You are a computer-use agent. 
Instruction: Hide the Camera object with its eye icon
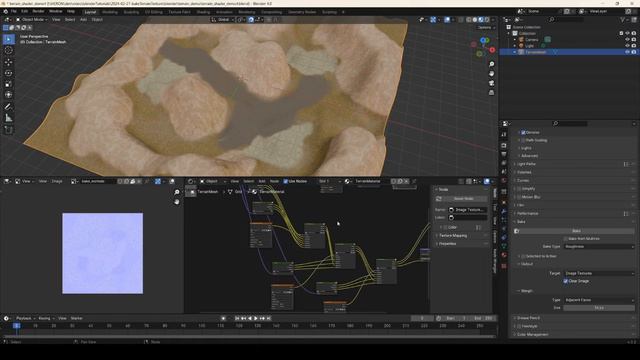pos(627,40)
